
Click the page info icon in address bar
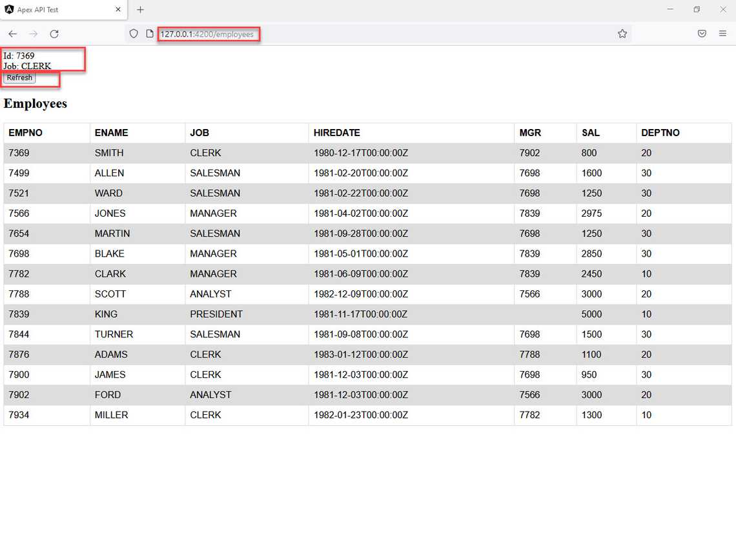point(150,34)
